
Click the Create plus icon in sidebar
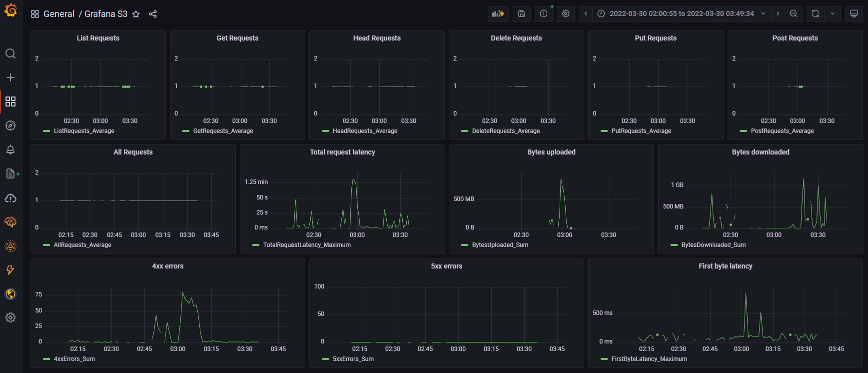pyautogui.click(x=10, y=77)
